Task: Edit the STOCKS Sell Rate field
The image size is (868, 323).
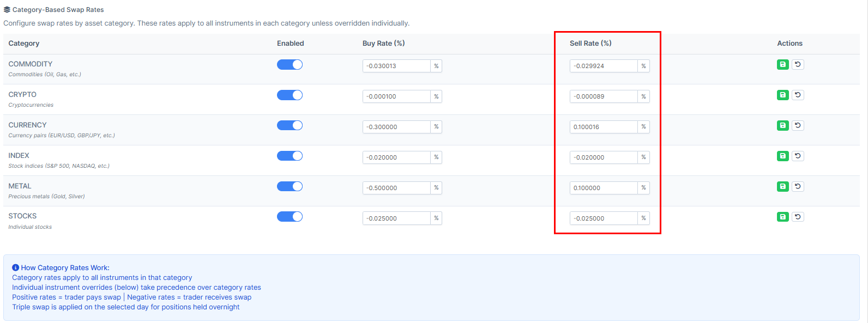Action: tap(604, 218)
